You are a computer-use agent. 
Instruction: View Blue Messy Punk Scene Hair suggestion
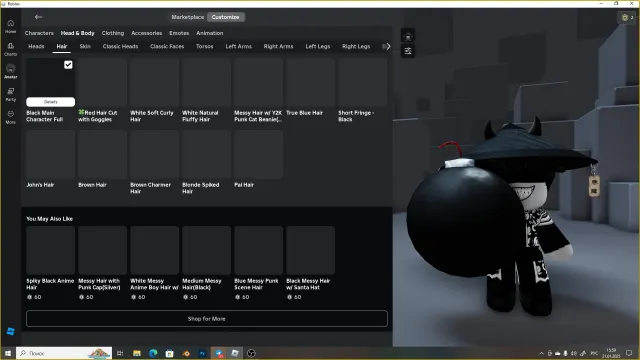click(258, 250)
